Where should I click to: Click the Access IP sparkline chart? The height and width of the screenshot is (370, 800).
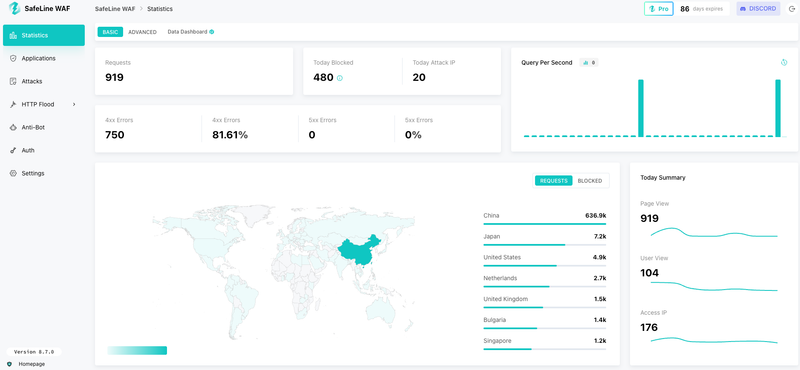[714, 340]
